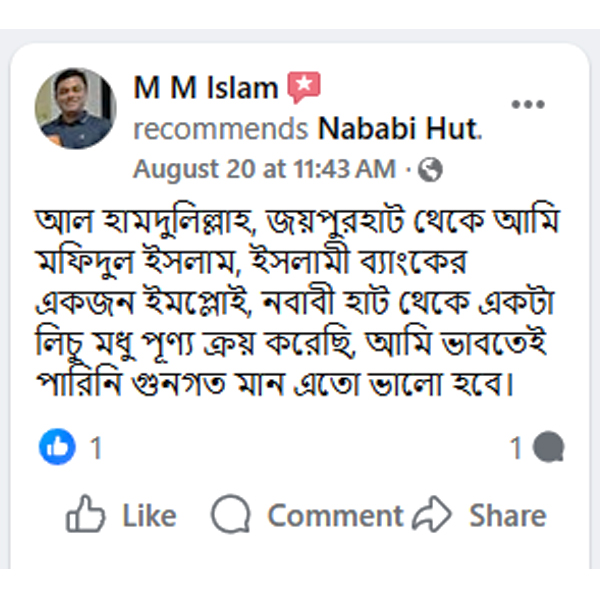The width and height of the screenshot is (600, 600).
Task: Click the word recommends in the header
Action: [x=220, y=129]
